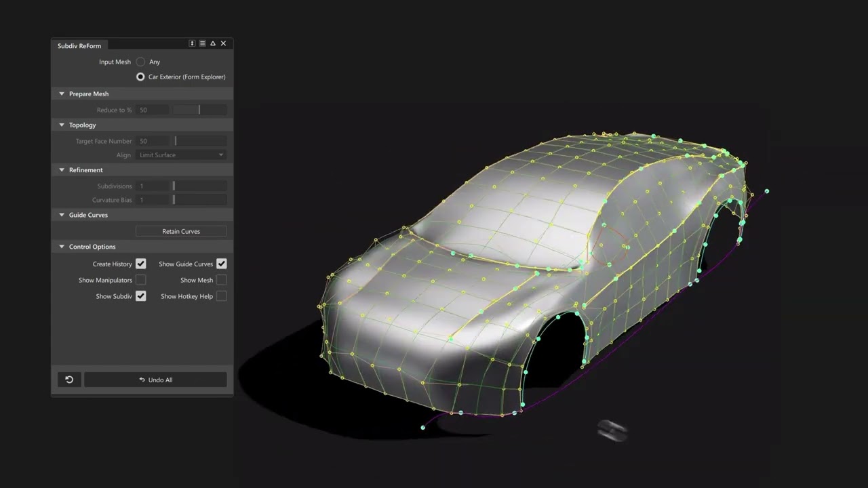Image resolution: width=868 pixels, height=488 pixels.
Task: Click the Subdivisions value field
Action: (152, 186)
